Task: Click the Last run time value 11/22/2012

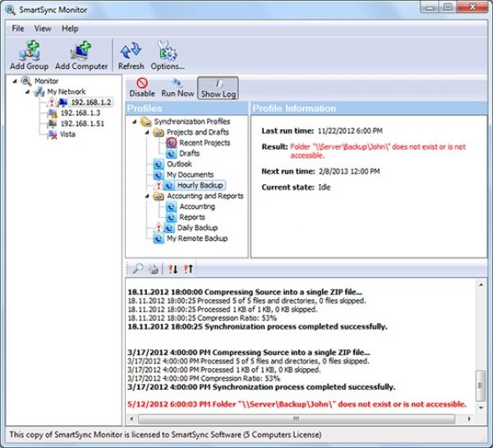Action: click(350, 131)
